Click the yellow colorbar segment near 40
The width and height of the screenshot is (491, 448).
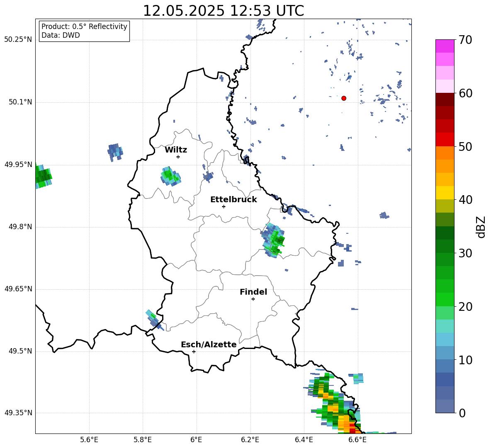point(445,193)
